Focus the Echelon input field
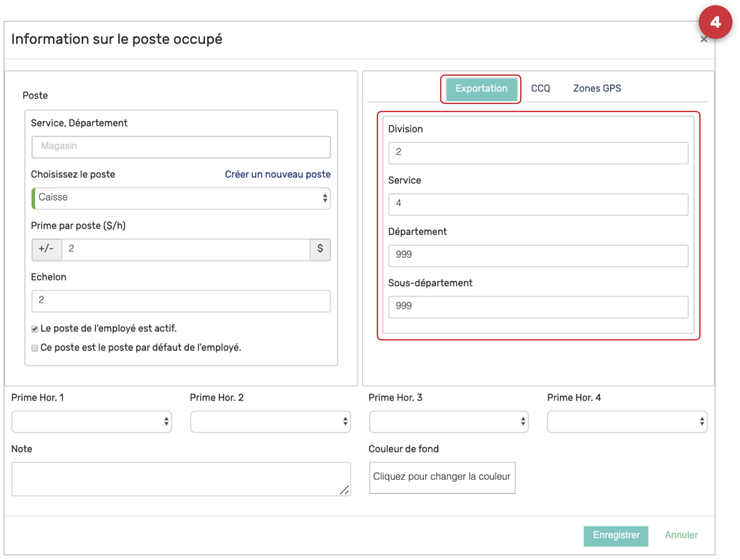Image resolution: width=740 pixels, height=560 pixels. (181, 301)
